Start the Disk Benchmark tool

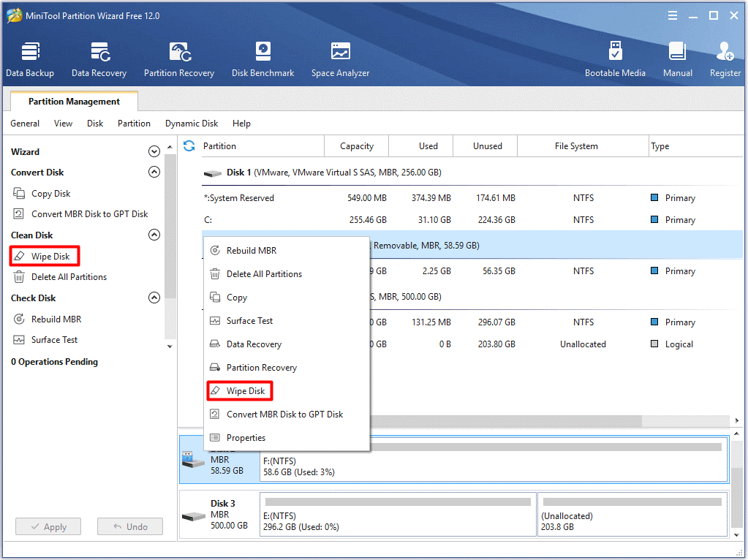click(262, 60)
